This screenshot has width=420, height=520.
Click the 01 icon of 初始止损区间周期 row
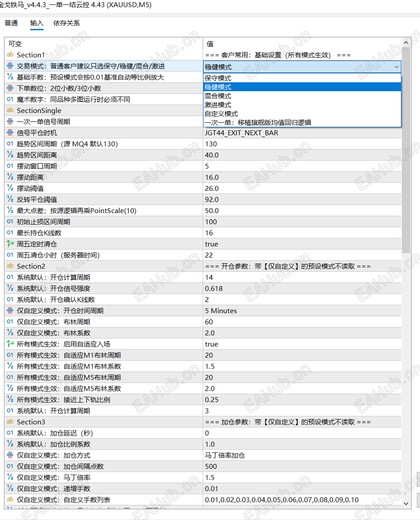(10, 222)
